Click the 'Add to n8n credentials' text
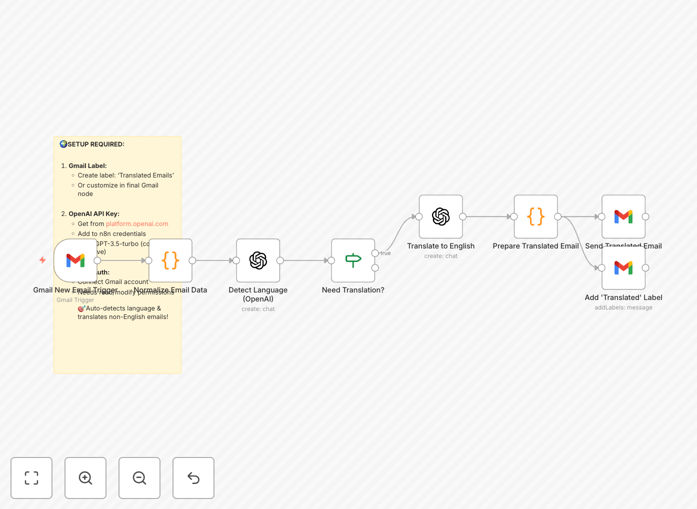The height and width of the screenshot is (509, 697). 112,233
